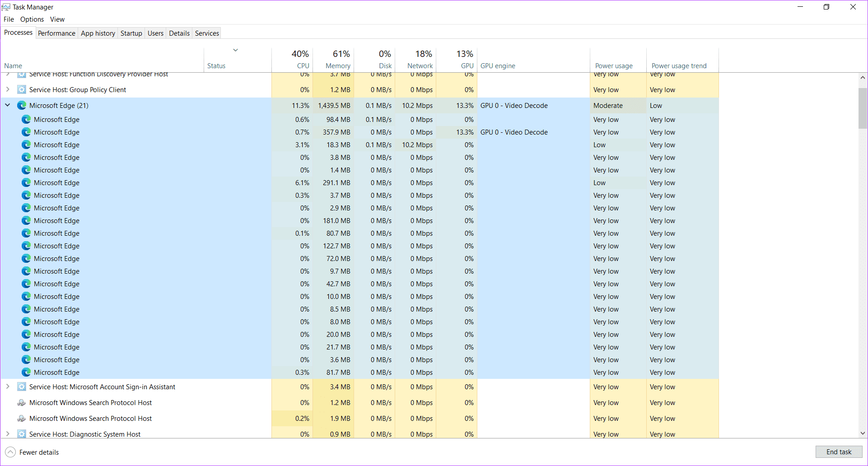868x466 pixels.
Task: Expand Service Host: Diagnostic System Host
Action: pos(8,433)
